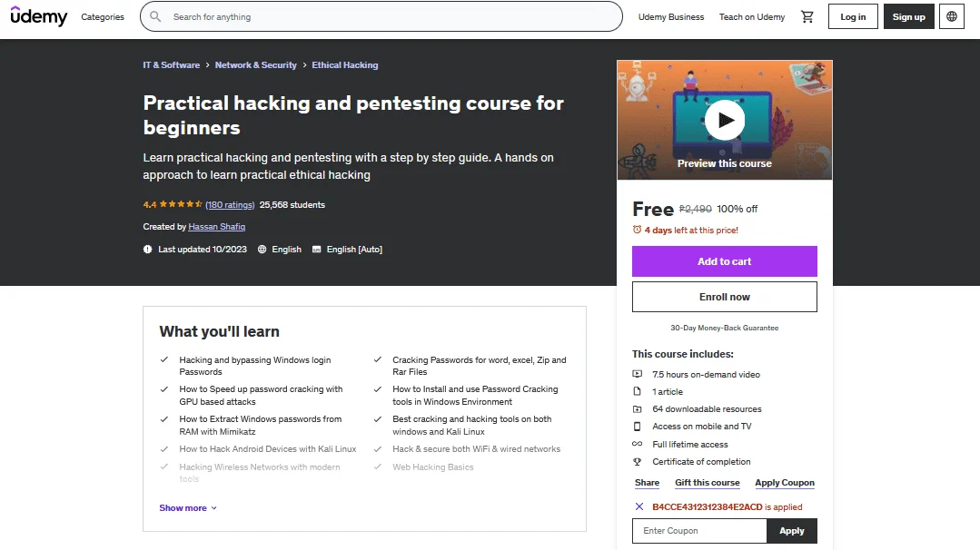Viewport: 980px width, 550px height.
Task: Play the course preview video
Action: click(725, 120)
